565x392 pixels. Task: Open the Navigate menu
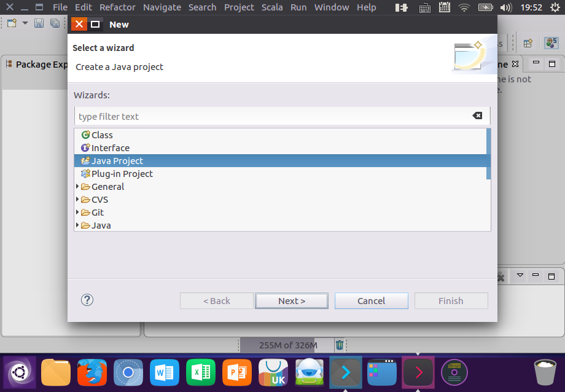(162, 7)
